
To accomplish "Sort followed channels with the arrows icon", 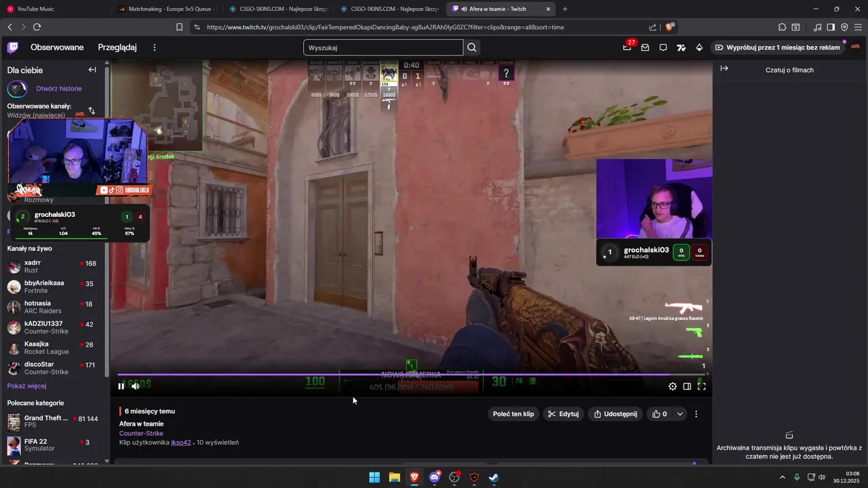I will point(92,110).
